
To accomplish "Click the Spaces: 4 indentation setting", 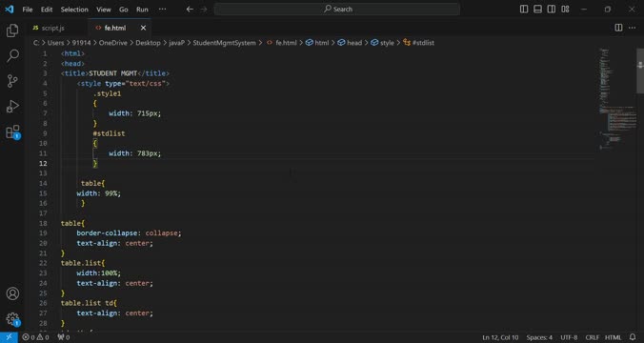I will [x=539, y=337].
